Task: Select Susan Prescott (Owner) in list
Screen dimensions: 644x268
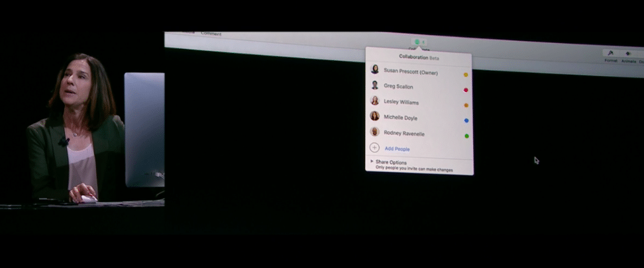Action: pos(410,71)
